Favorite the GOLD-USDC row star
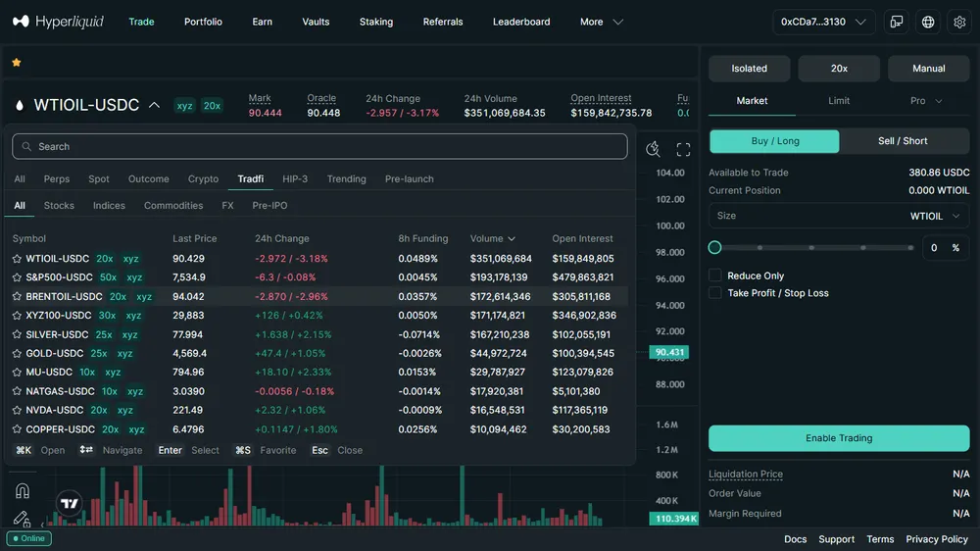Viewport: 980px width, 551px height. tap(17, 353)
